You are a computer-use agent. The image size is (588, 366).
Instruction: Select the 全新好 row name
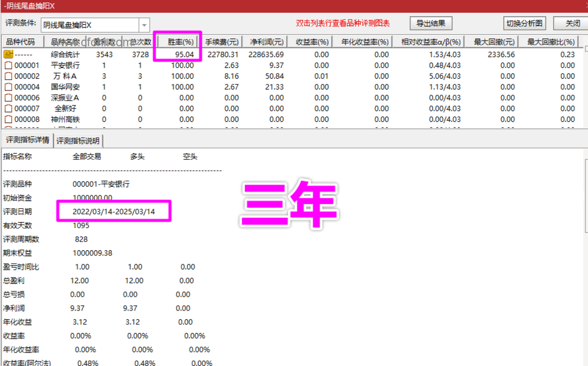[65, 109]
